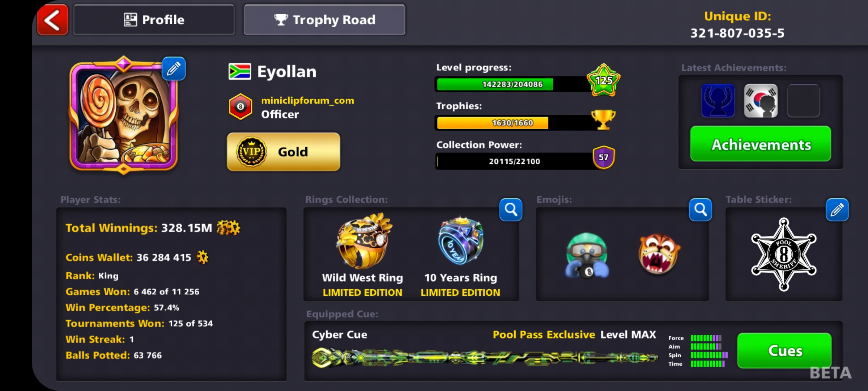This screenshot has width=868, height=391.
Task: Open the Rings Collection magnifier icon
Action: tap(511, 209)
